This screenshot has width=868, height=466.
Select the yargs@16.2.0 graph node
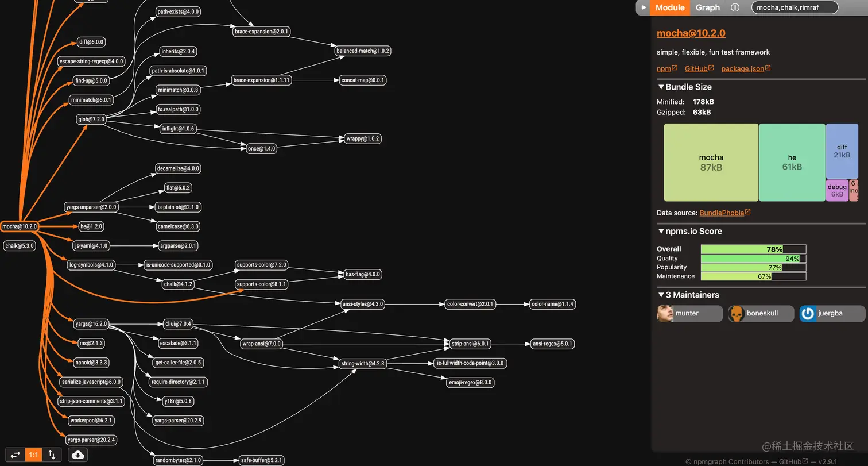pos(91,323)
